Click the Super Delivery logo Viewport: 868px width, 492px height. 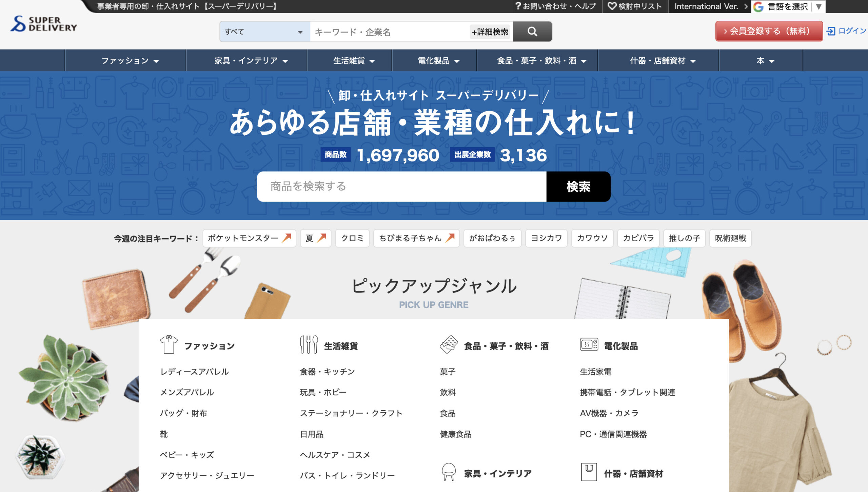44,24
